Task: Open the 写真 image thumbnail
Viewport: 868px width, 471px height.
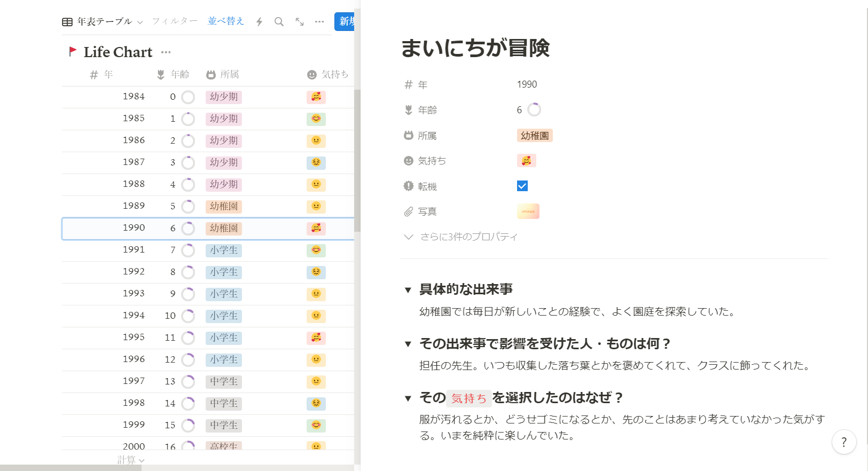Action: (x=528, y=211)
